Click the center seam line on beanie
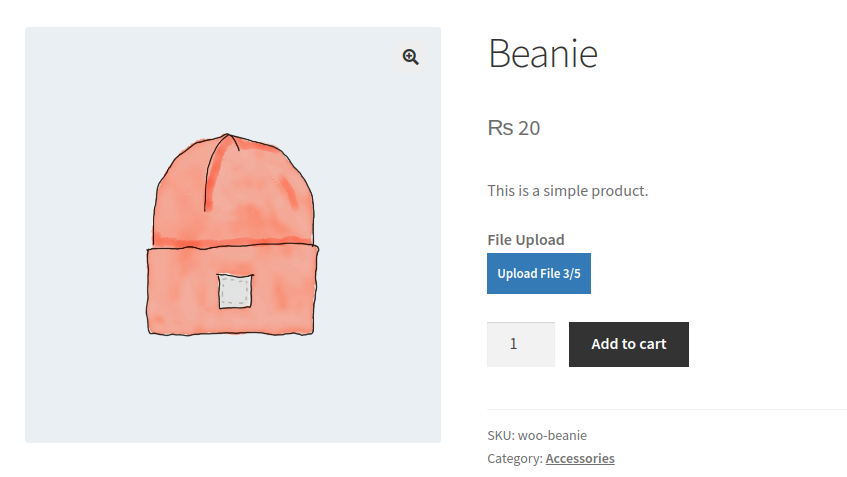 pos(212,175)
